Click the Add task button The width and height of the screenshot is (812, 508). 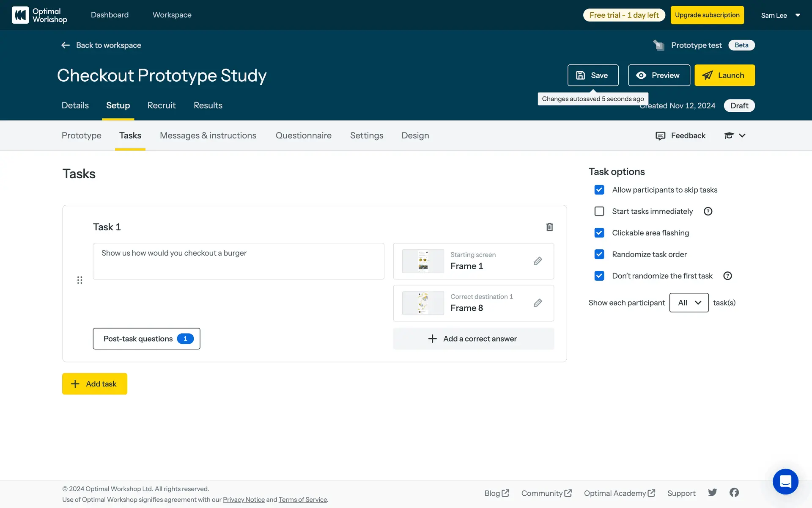point(95,384)
